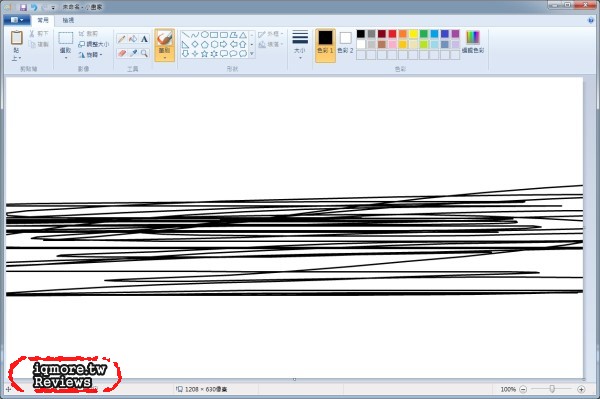
Task: Select the Five-point star shape
Action: coord(205,54)
